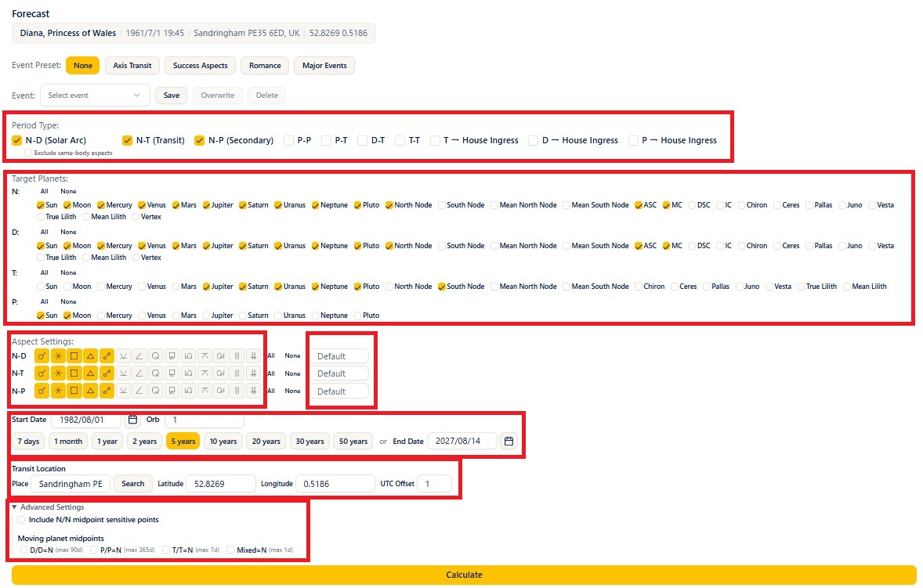This screenshot has width=923, height=588.
Task: Toggle the N-P conjunction aspect icon
Action: click(42, 391)
